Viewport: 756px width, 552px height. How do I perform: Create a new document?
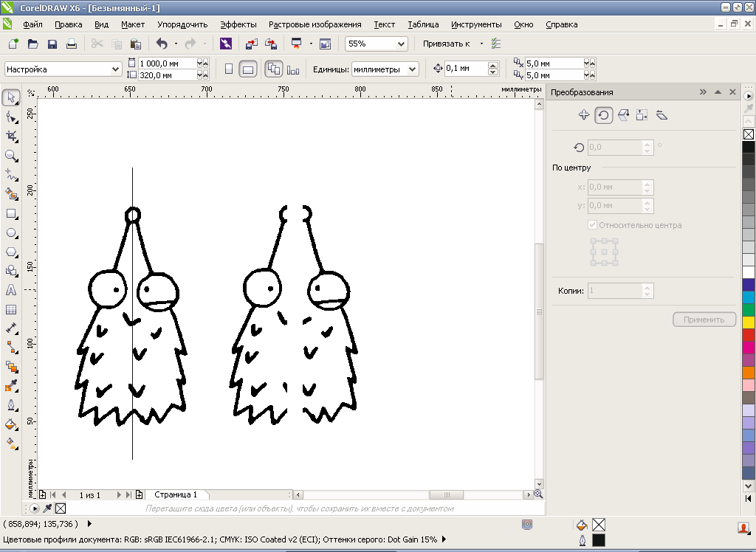pos(13,44)
